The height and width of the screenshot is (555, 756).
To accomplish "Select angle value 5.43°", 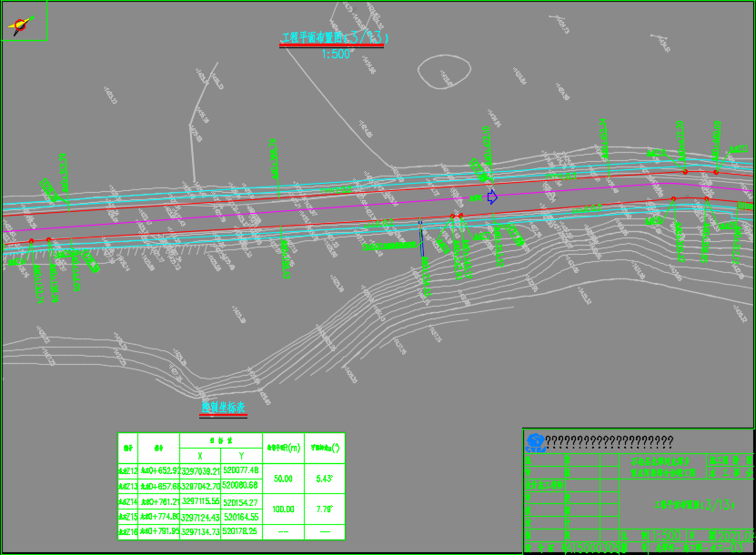I will click(x=325, y=479).
